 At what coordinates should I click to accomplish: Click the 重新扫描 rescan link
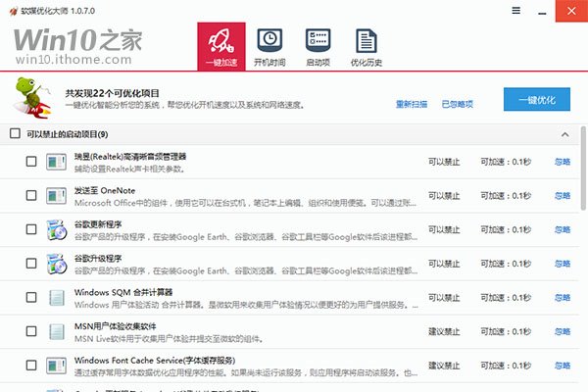click(x=411, y=103)
